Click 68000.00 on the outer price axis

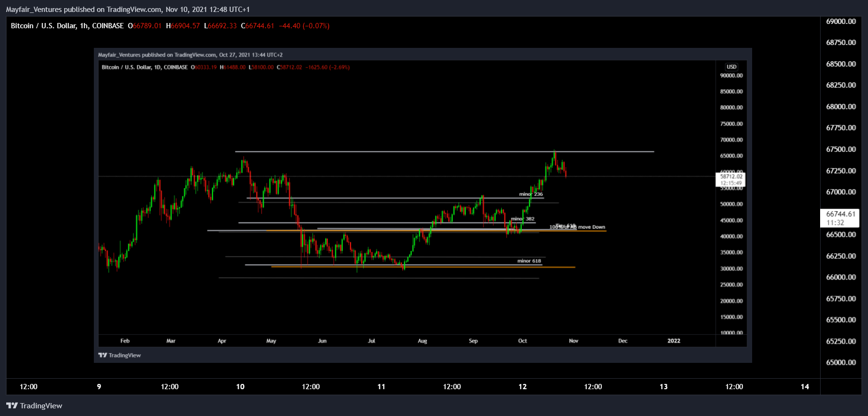tap(841, 106)
